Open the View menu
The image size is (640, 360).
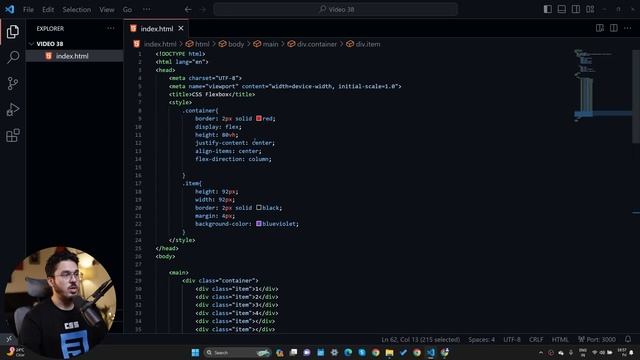click(107, 9)
